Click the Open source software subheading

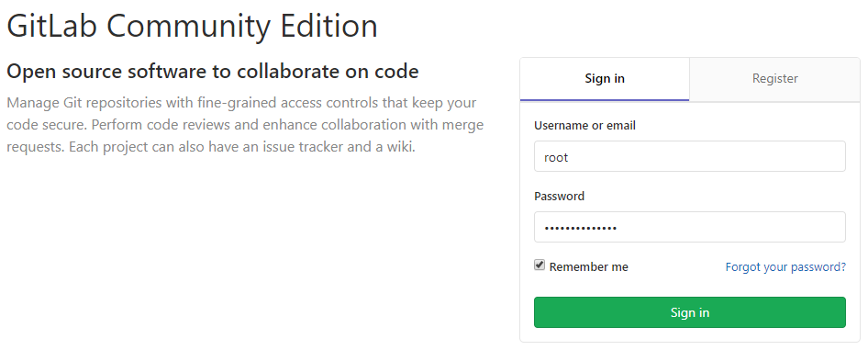point(213,72)
